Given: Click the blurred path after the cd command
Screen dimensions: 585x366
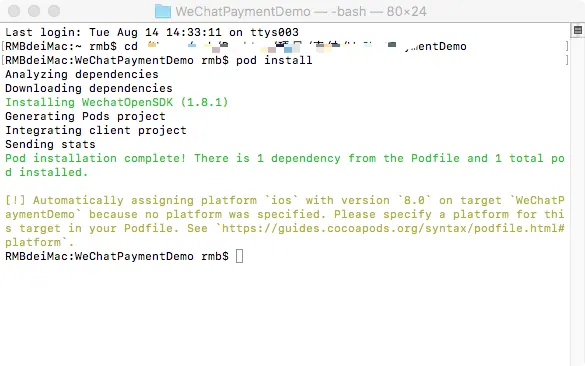Looking at the screenshot, I should 307,46.
